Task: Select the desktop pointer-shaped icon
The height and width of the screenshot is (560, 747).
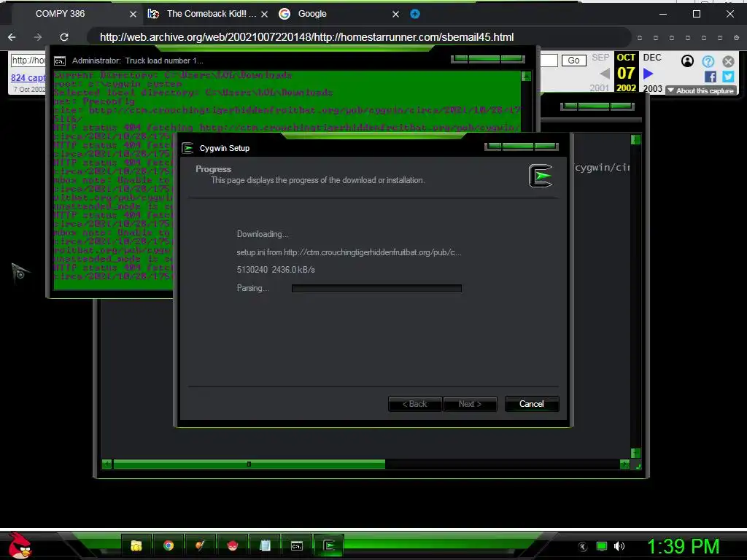Action: (20, 273)
